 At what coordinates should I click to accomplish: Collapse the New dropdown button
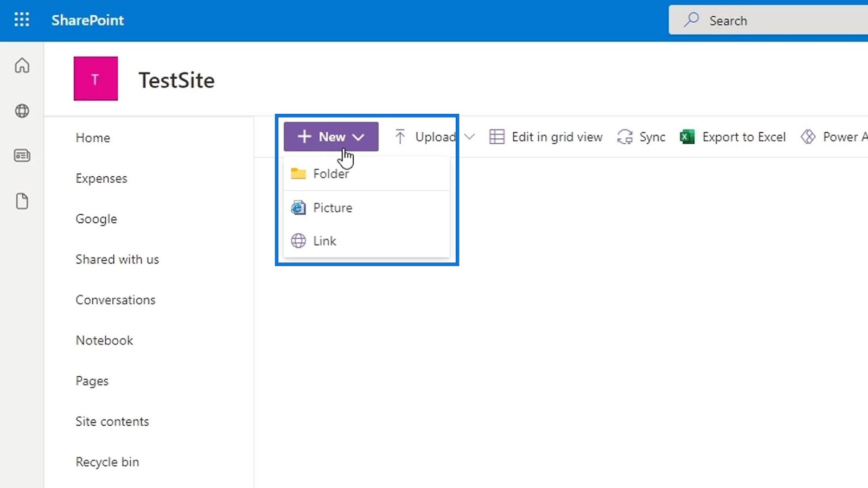tap(331, 137)
